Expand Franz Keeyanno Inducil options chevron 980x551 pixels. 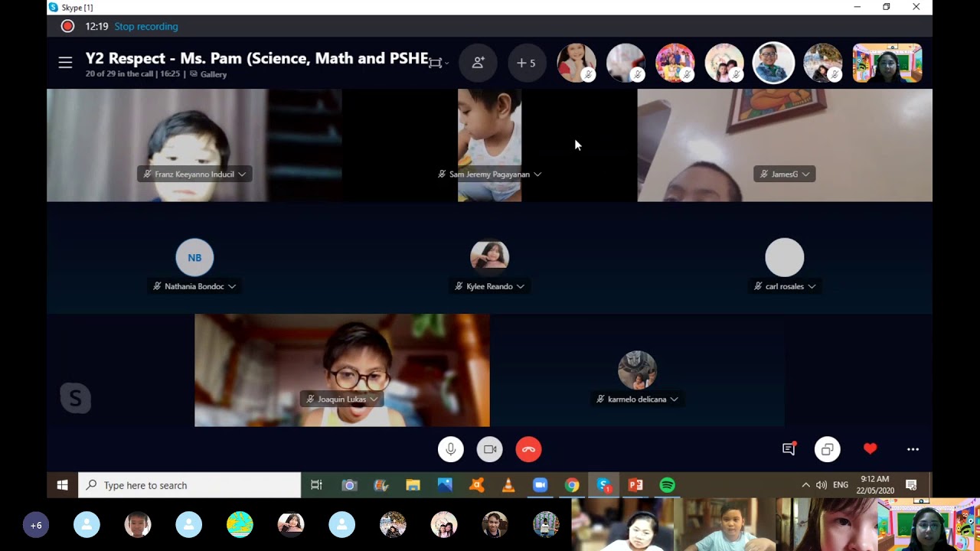coord(242,174)
